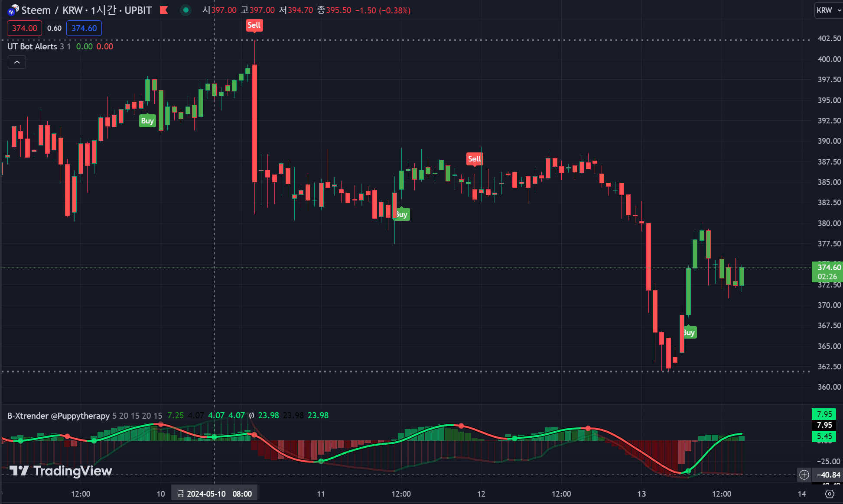Screen dimensions: 843x504
Task: Open the KRW currency dropdown
Action: 828,10
